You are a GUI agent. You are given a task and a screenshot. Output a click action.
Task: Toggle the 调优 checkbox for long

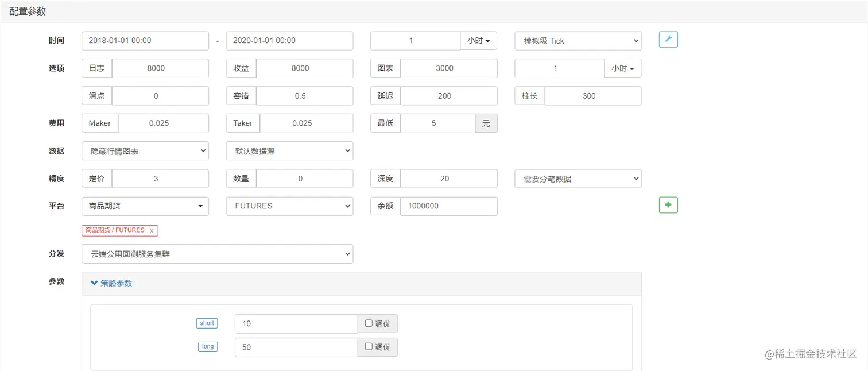point(369,346)
